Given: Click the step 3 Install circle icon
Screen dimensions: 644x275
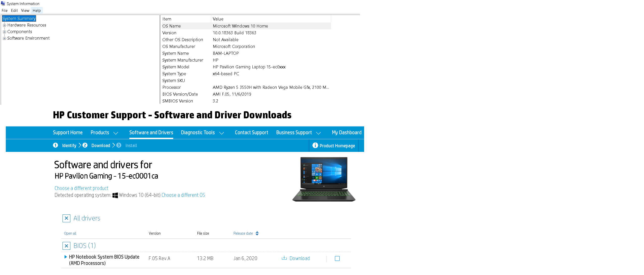Looking at the screenshot, I should click(119, 145).
